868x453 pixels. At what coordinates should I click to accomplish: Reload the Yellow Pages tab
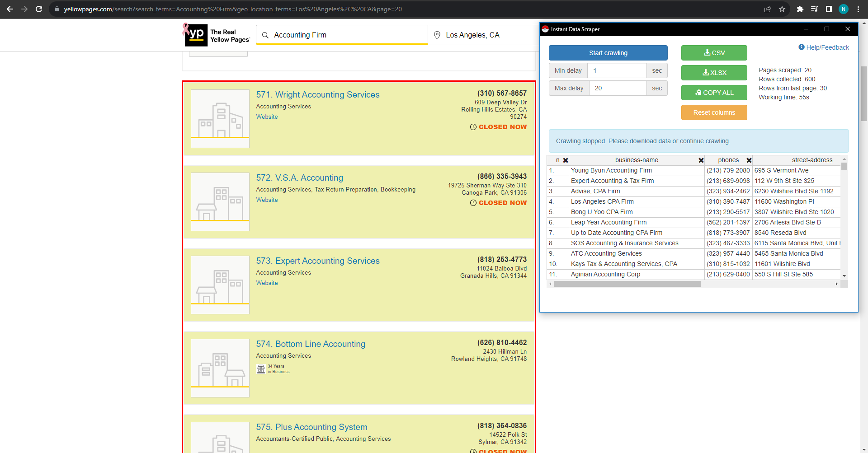pyautogui.click(x=39, y=9)
